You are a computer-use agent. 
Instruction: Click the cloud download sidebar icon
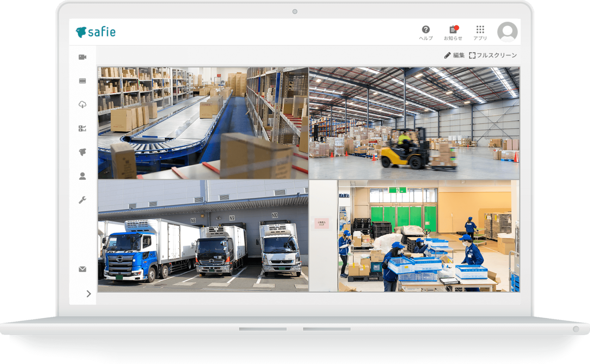(x=83, y=105)
